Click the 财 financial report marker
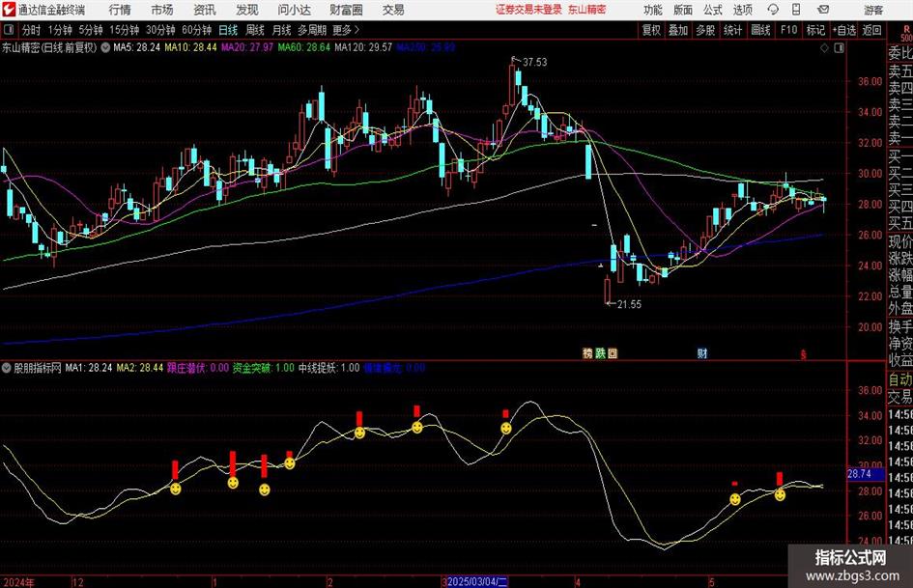913x588 pixels. 702,353
